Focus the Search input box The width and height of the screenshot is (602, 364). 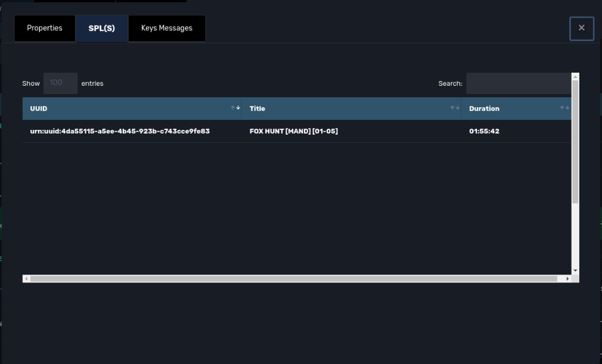(518, 83)
